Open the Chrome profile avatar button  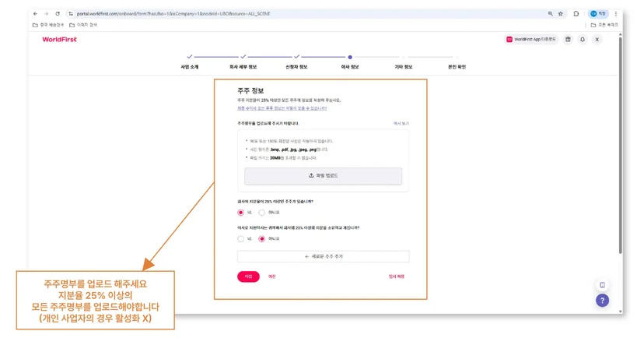pos(598,13)
